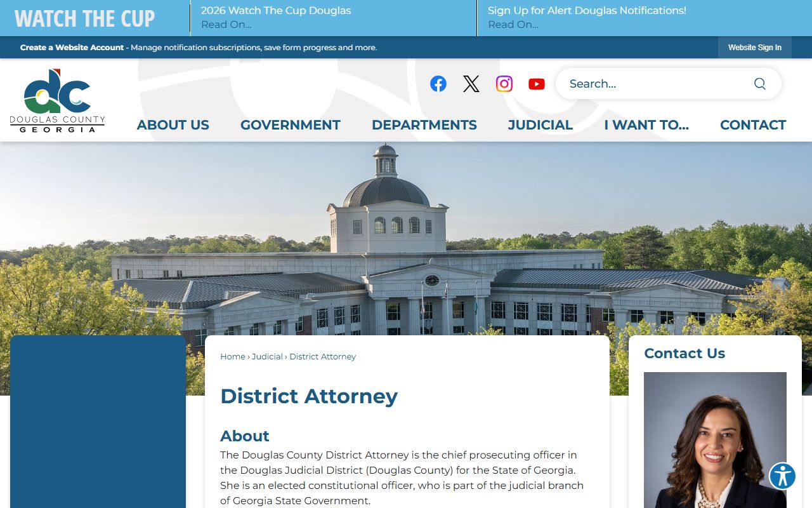Open the Government menu
812x508 pixels.
(x=291, y=125)
